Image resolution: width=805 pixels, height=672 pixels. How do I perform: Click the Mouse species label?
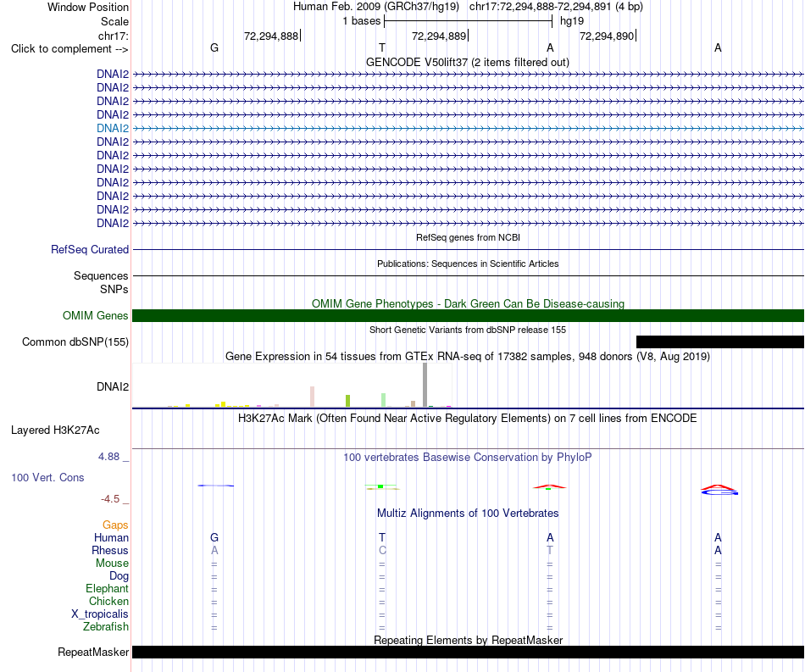tap(112, 564)
